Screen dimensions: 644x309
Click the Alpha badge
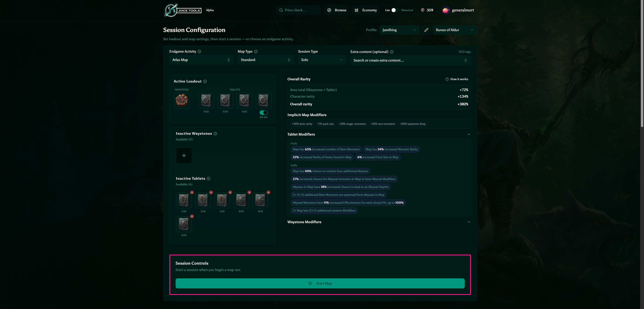210,10
